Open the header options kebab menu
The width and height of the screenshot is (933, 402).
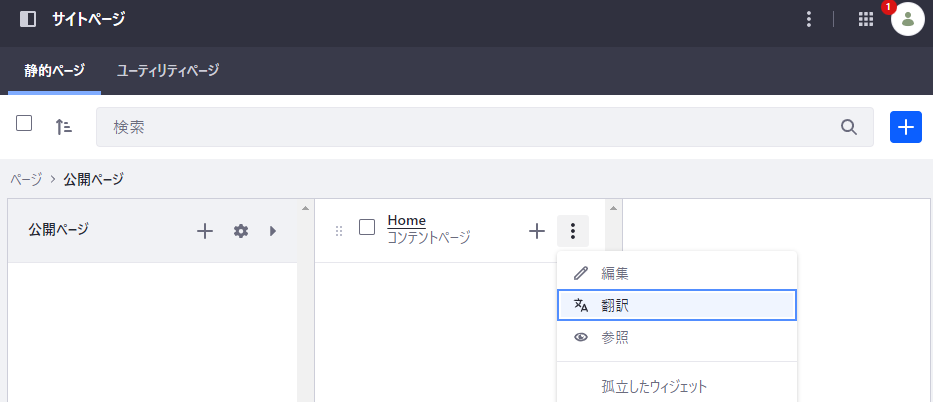808,19
